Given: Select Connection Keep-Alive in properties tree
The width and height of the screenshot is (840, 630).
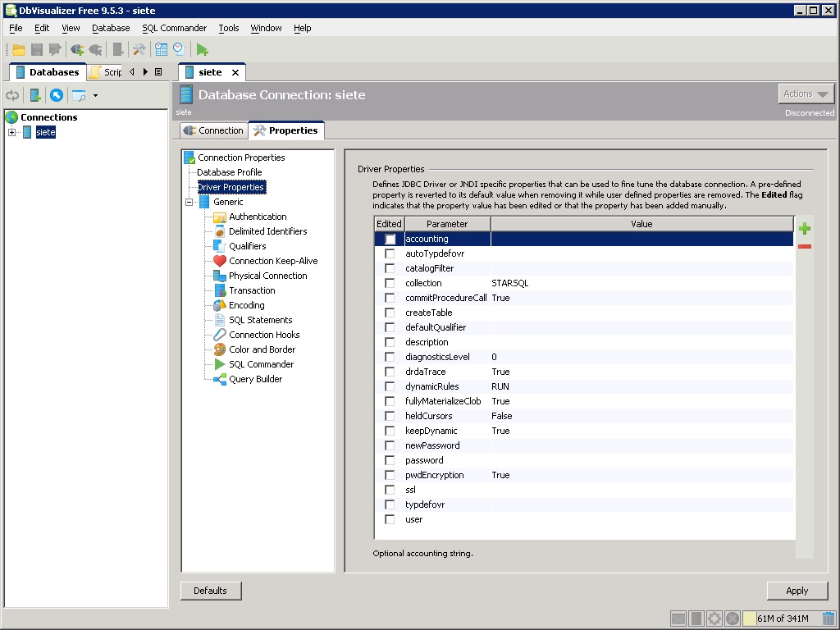Looking at the screenshot, I should click(272, 261).
